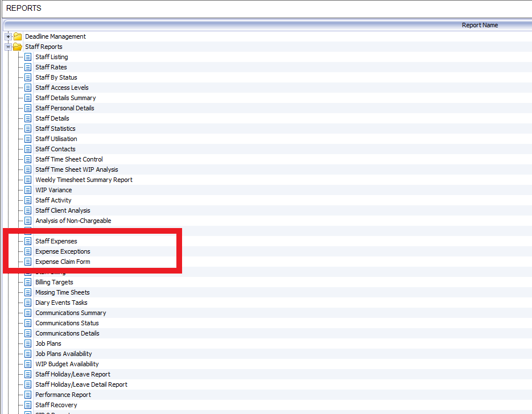The height and width of the screenshot is (414, 532).
Task: Click the Staff Contacts report icon
Action: tap(28, 149)
